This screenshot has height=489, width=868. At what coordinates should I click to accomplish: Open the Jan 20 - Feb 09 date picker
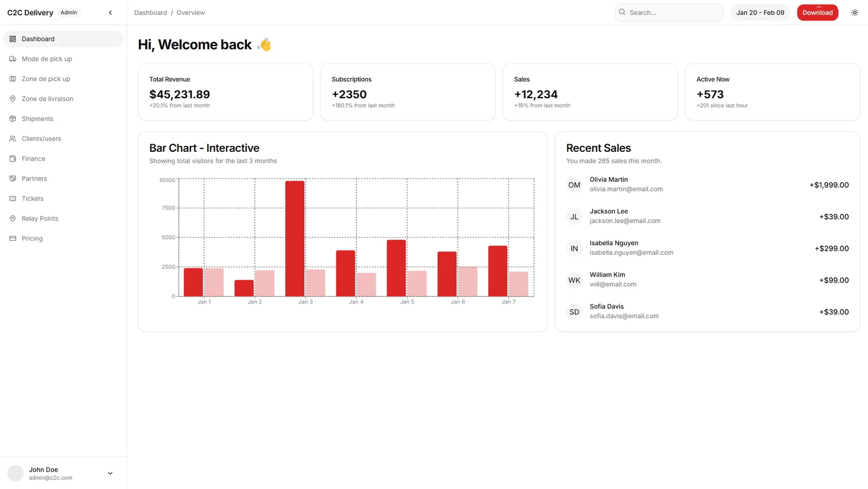pos(760,12)
